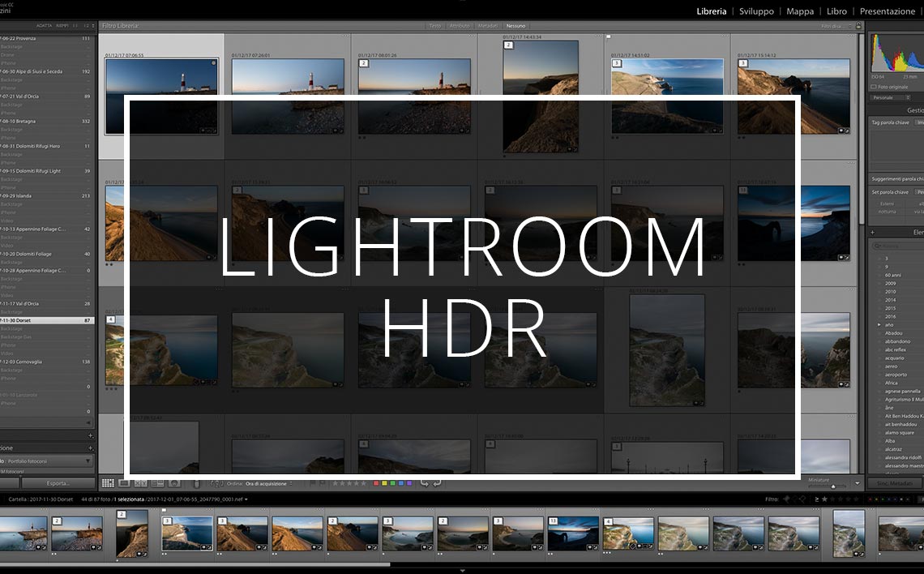Image resolution: width=924 pixels, height=574 pixels.
Task: Open the Portfolio fotocorsi collection dropdown
Action: [47, 460]
